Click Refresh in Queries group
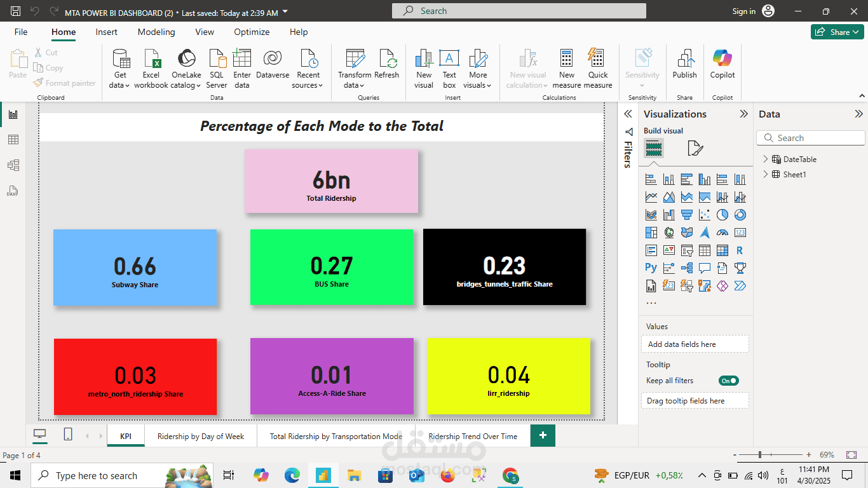The image size is (868, 488). [x=386, y=64]
